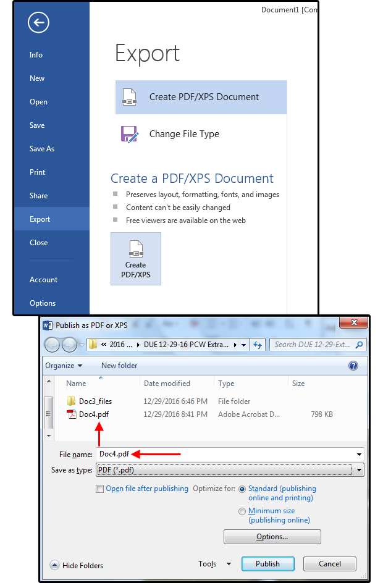Click into the File name field
The width and height of the screenshot is (383, 588).
(x=225, y=454)
